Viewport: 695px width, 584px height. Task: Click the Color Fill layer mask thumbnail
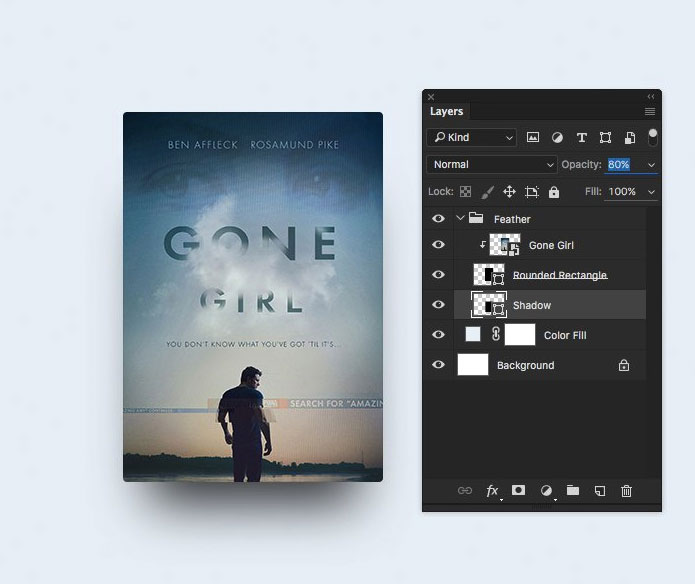click(x=520, y=335)
